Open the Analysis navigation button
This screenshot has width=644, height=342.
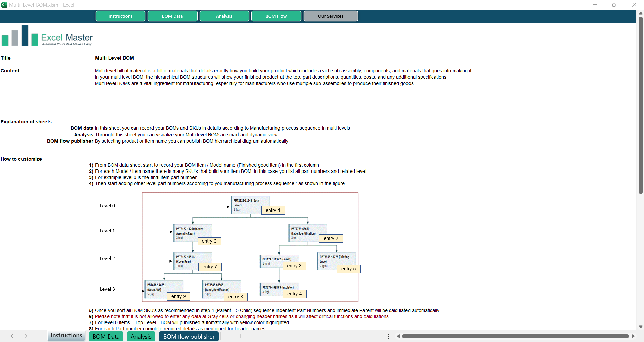click(x=224, y=16)
